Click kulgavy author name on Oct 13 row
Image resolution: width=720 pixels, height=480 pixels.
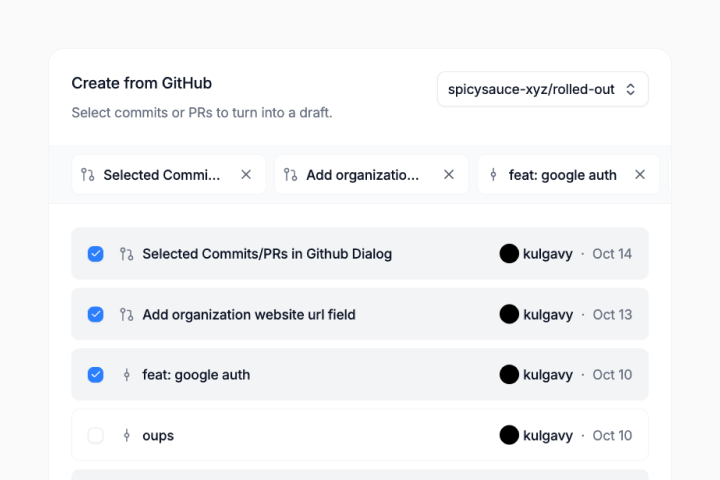click(547, 315)
